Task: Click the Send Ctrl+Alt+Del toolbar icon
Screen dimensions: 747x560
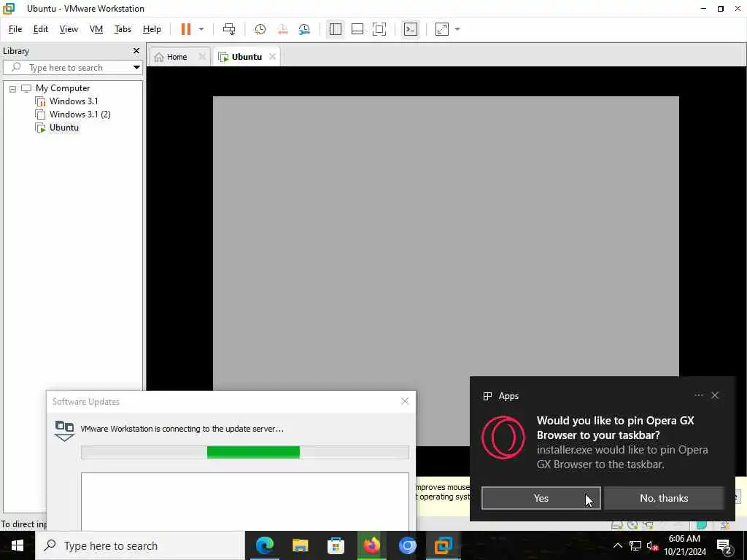Action: 229,29
